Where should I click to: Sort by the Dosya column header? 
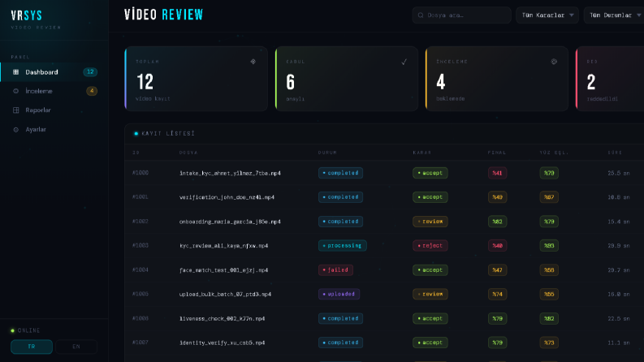(188, 153)
